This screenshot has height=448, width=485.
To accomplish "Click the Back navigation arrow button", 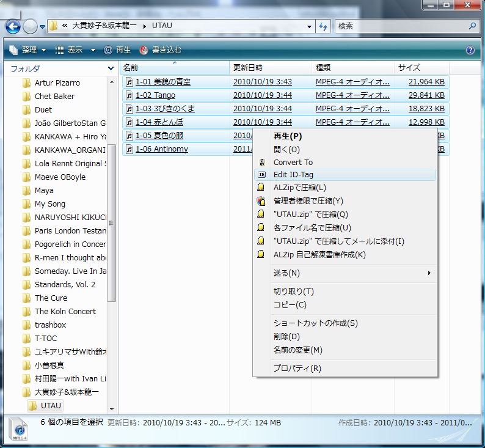I will tap(13, 27).
